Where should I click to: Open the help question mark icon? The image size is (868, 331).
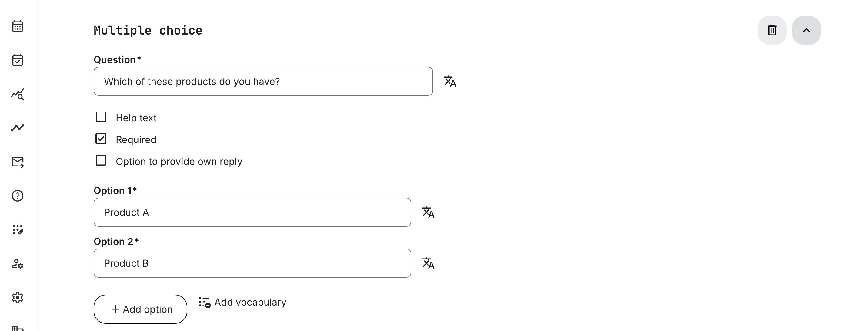point(18,196)
